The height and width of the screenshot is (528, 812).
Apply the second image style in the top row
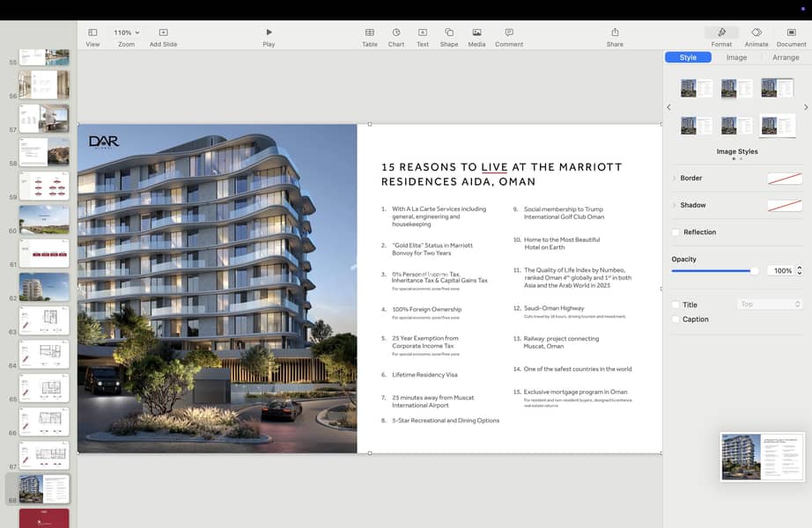click(737, 88)
